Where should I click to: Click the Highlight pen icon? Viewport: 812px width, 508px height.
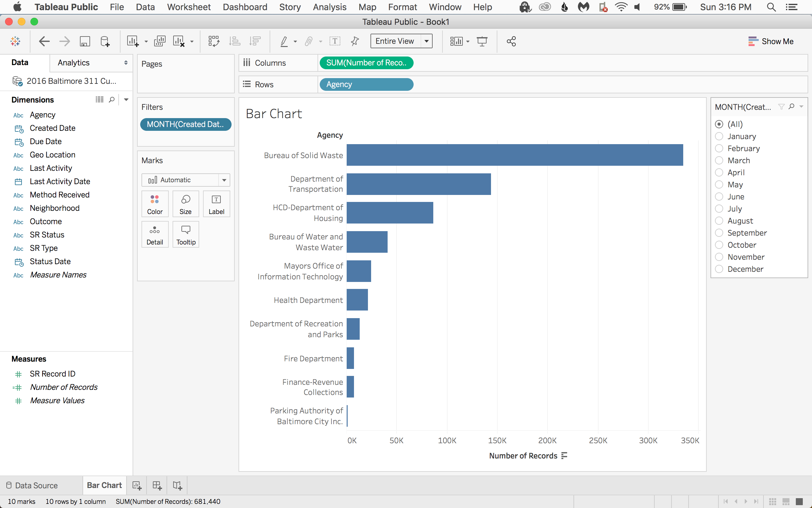(x=284, y=41)
